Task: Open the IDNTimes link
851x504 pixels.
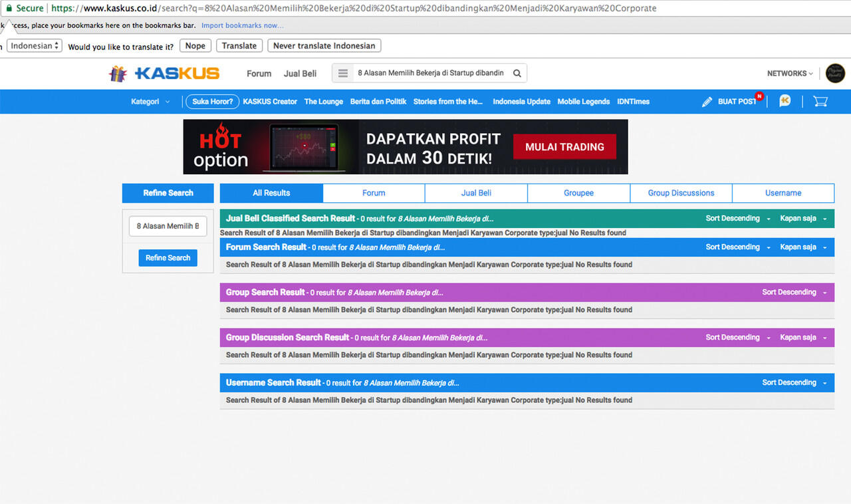Action: click(633, 102)
